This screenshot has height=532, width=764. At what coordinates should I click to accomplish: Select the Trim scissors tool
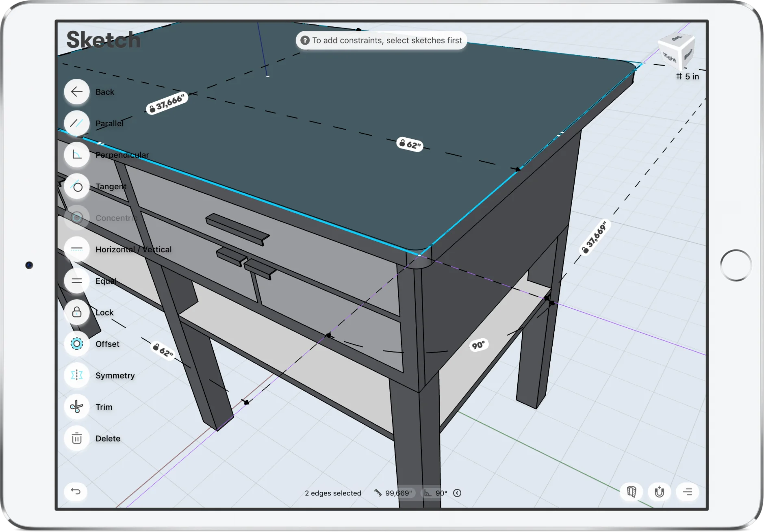point(76,407)
